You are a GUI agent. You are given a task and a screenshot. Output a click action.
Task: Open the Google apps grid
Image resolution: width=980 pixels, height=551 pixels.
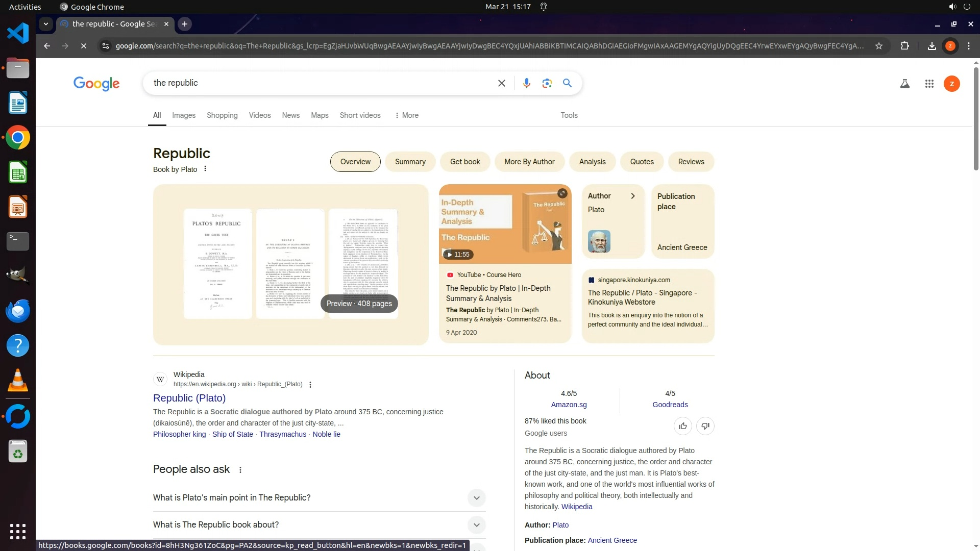point(929,84)
